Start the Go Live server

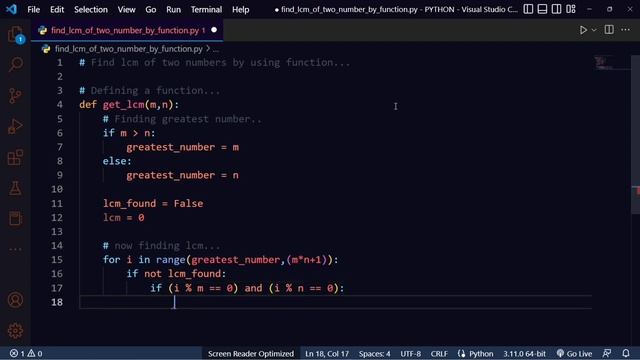574,353
